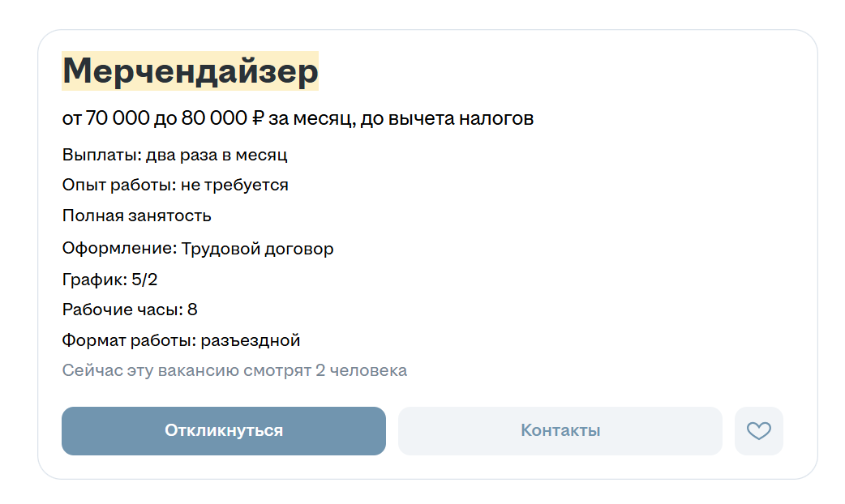Viewport: 845px width, 504px height.
Task: Click the не требуется experience value
Action: pos(234,186)
